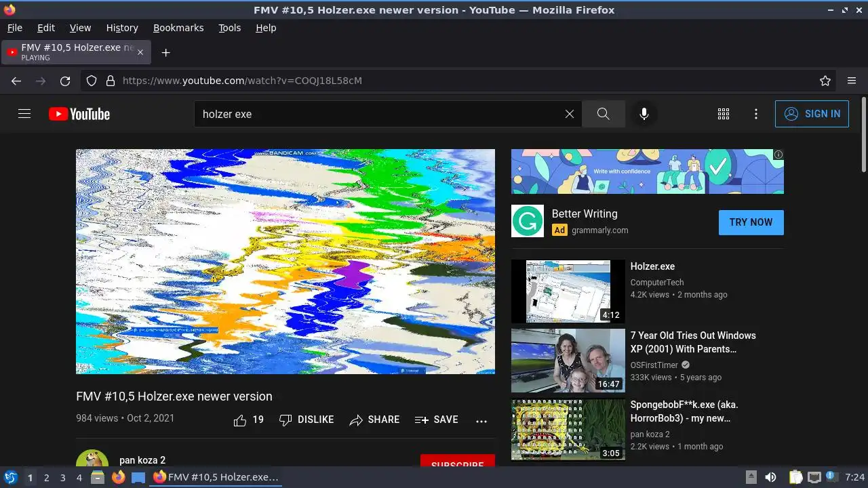This screenshot has width=868, height=488.
Task: Open a new browser tab
Action: [x=165, y=52]
